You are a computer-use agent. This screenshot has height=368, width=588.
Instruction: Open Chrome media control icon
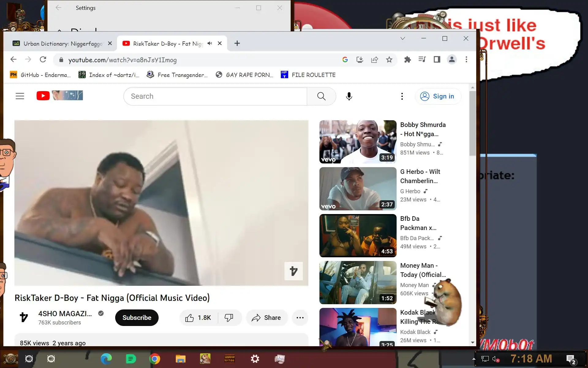(422, 59)
